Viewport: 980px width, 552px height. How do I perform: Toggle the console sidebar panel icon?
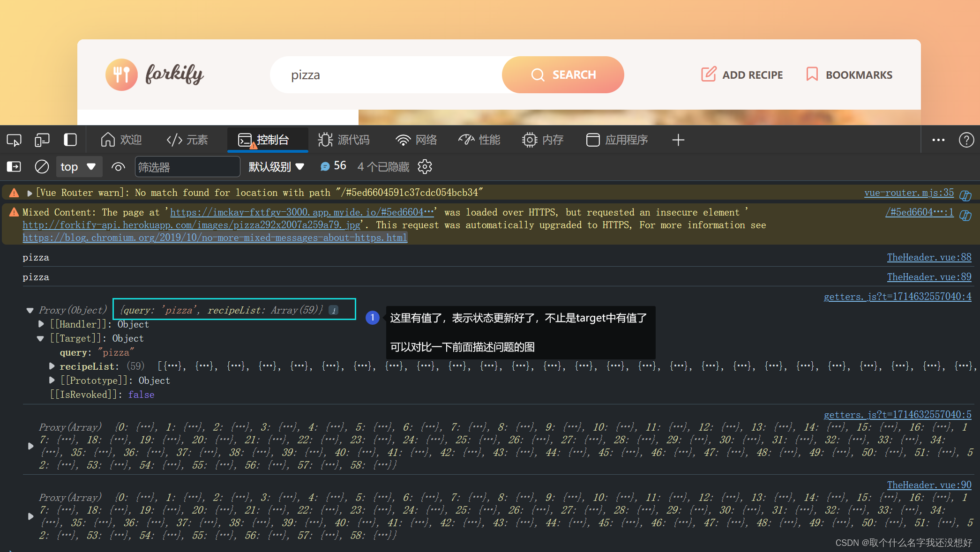pos(14,166)
